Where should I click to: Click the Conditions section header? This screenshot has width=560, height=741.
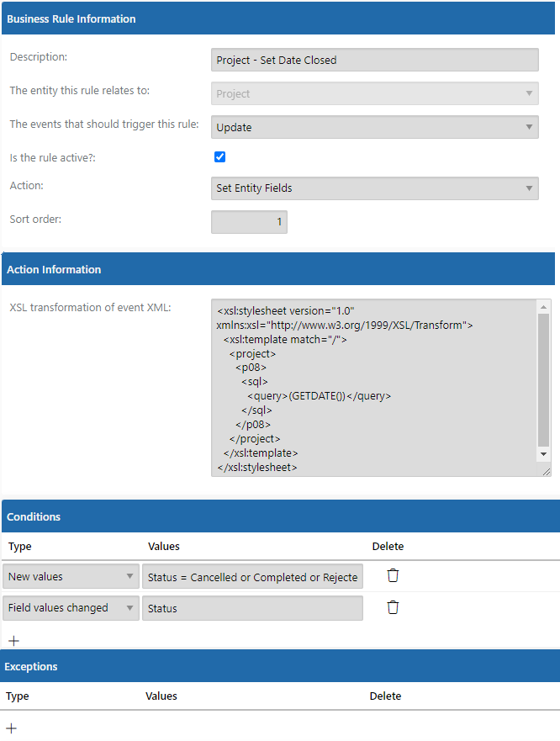coord(280,516)
